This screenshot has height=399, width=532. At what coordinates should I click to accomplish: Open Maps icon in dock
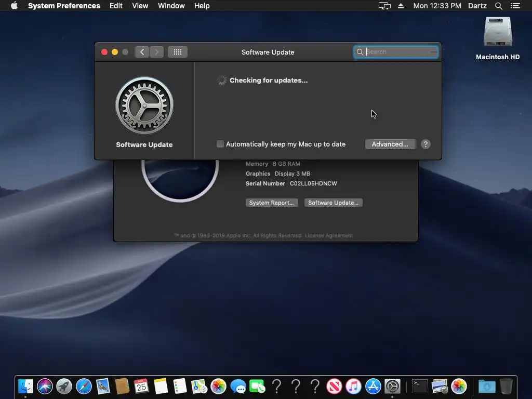click(199, 387)
